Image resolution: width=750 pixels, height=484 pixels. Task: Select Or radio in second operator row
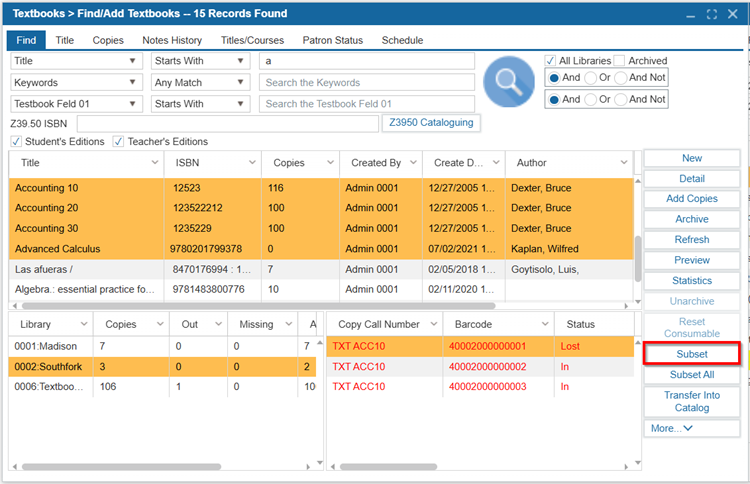591,99
